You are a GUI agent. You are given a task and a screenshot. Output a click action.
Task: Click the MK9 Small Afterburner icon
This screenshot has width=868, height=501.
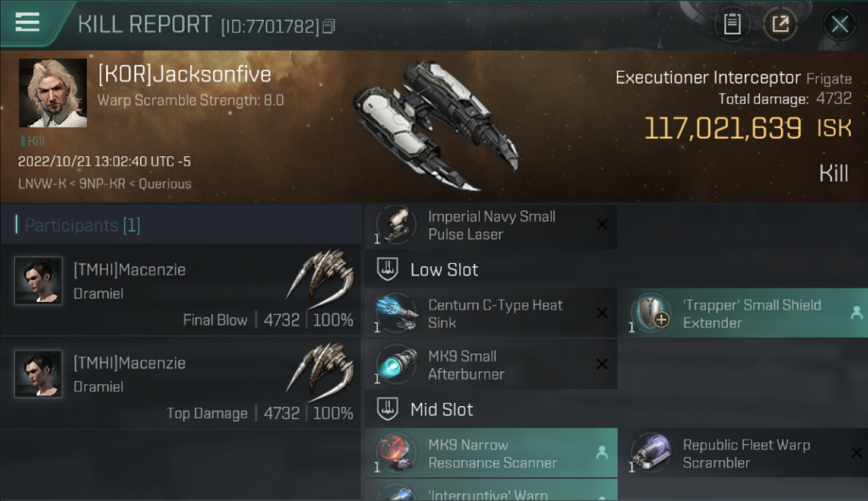[x=395, y=365]
